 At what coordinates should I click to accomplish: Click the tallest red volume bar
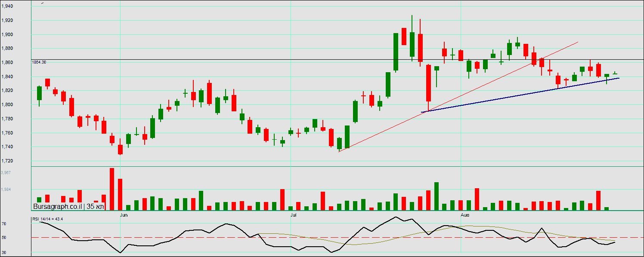(x=112, y=189)
